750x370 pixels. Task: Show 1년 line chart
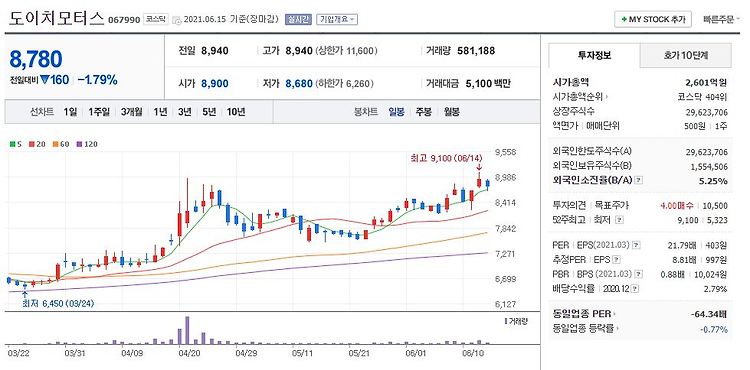coord(160,112)
